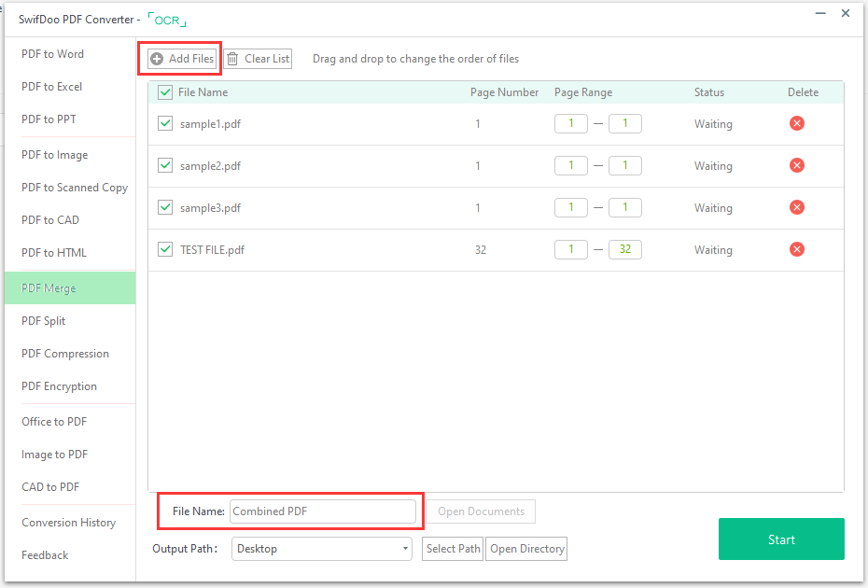The width and height of the screenshot is (868, 588).
Task: Remove sample2.pdf with its red X icon
Action: (x=796, y=165)
